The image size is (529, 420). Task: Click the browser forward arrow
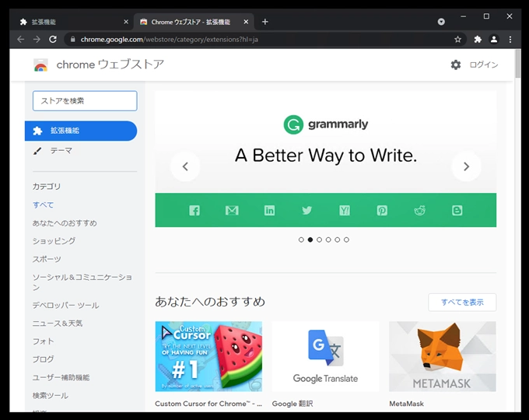pos(37,40)
